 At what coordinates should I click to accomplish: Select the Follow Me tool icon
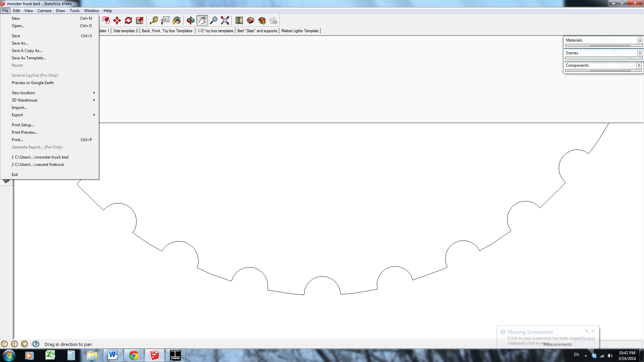click(106, 21)
